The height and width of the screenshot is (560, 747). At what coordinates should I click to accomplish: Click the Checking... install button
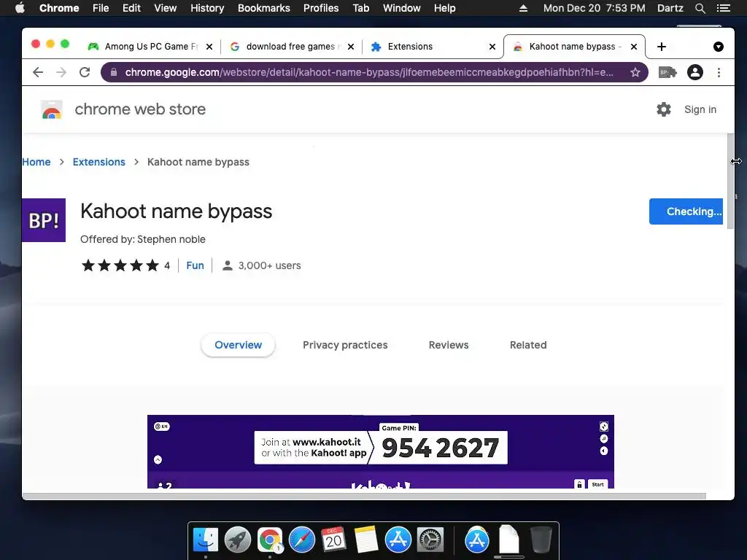pyautogui.click(x=686, y=211)
